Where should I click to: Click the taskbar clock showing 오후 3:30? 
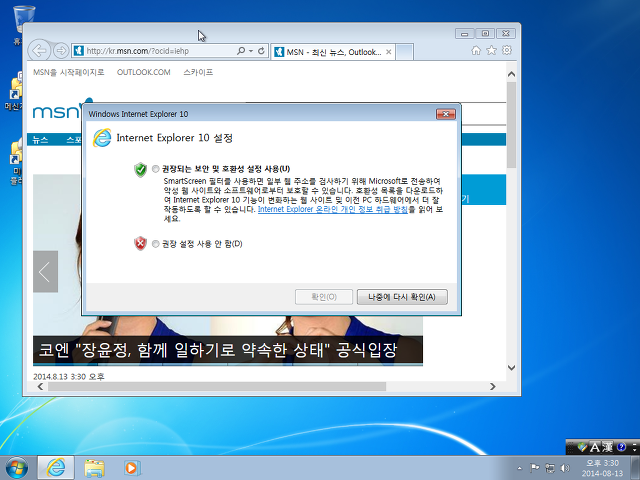click(602, 468)
